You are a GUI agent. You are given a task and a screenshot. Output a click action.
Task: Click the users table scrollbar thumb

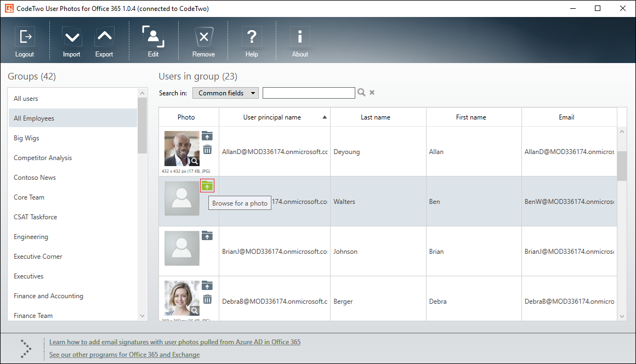[622, 166]
